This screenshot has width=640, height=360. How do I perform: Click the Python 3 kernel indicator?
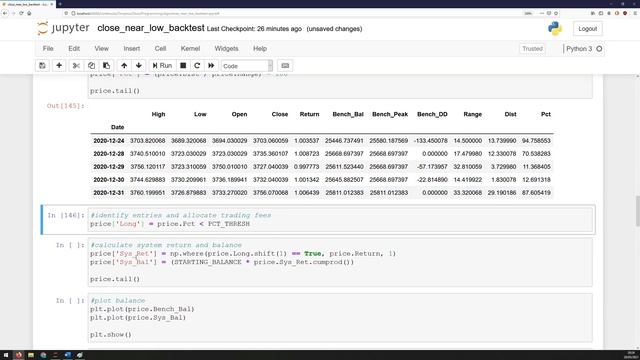coord(579,49)
